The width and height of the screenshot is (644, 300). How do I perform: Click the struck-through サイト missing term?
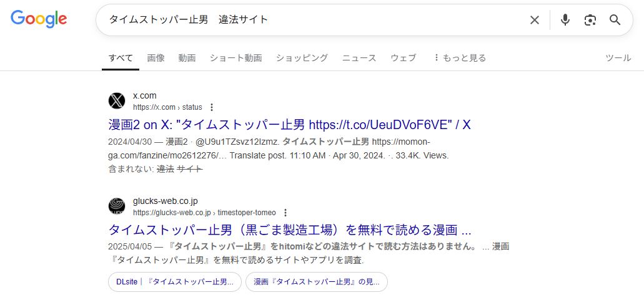tap(190, 169)
